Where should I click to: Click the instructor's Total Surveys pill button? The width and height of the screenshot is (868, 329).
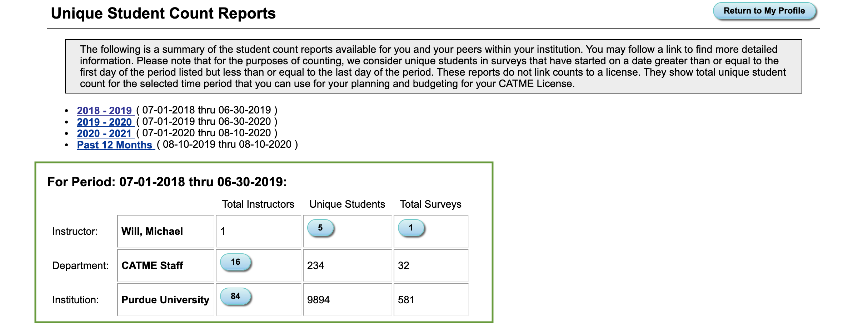click(x=411, y=228)
